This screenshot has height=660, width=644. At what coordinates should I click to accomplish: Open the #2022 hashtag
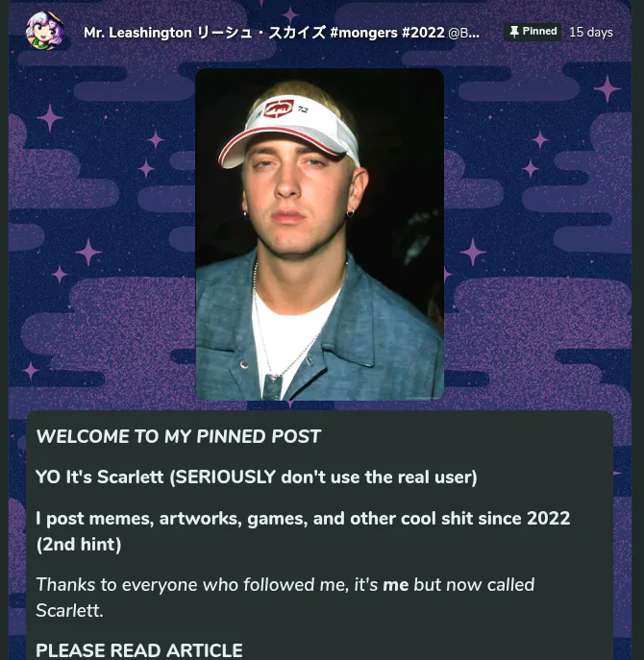tap(423, 33)
